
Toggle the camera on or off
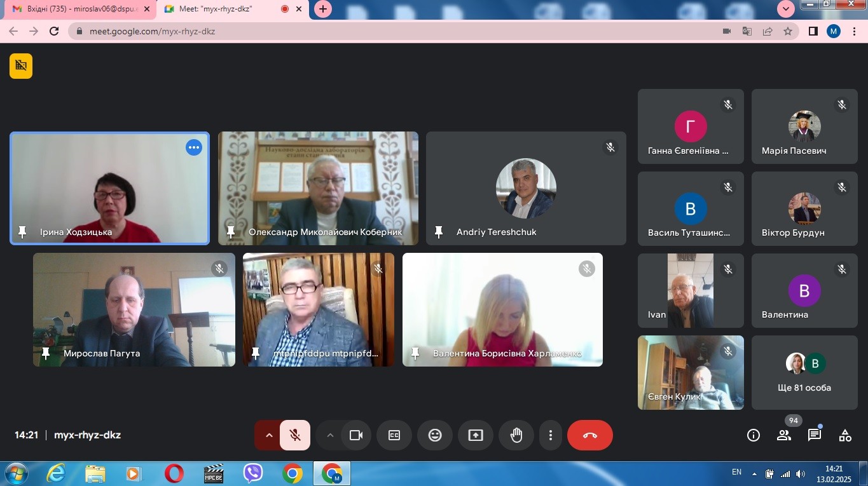click(355, 435)
